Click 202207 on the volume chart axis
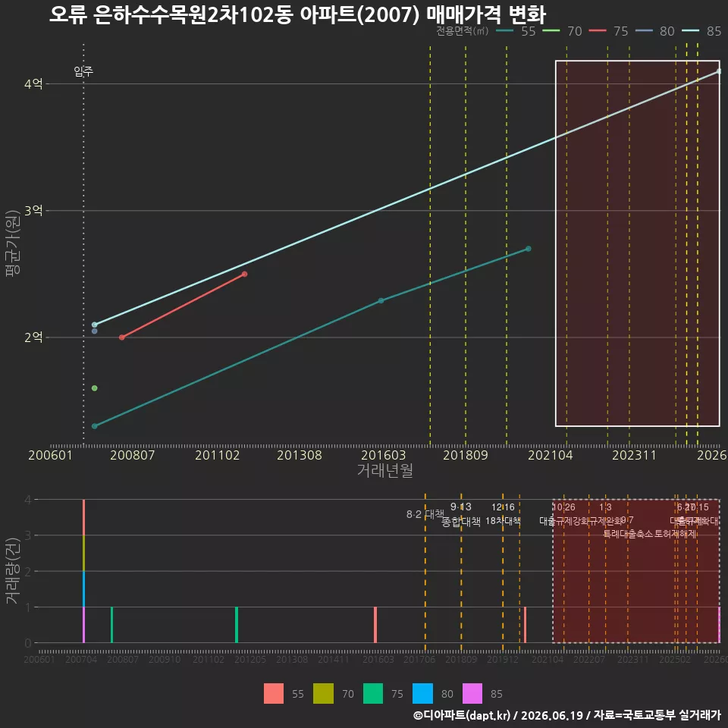 (589, 659)
